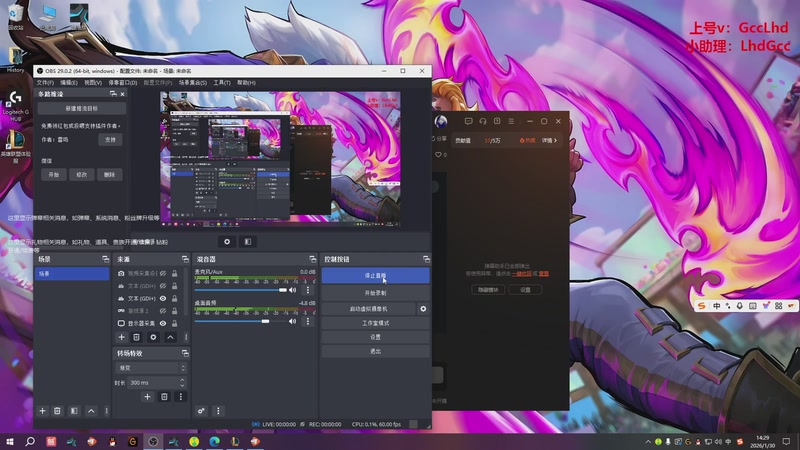The height and width of the screenshot is (450, 800).
Task: Open the 视图(V) menu
Action: click(93, 83)
